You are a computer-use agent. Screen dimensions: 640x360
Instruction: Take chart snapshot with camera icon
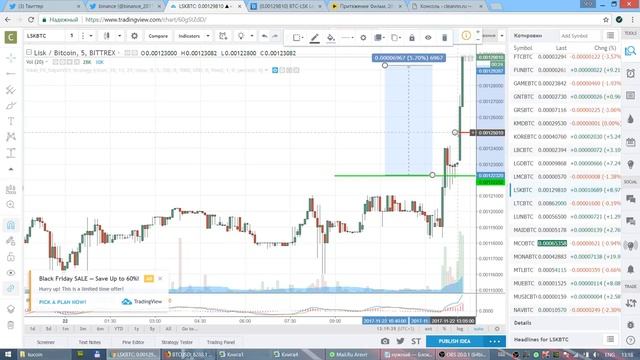point(385,341)
